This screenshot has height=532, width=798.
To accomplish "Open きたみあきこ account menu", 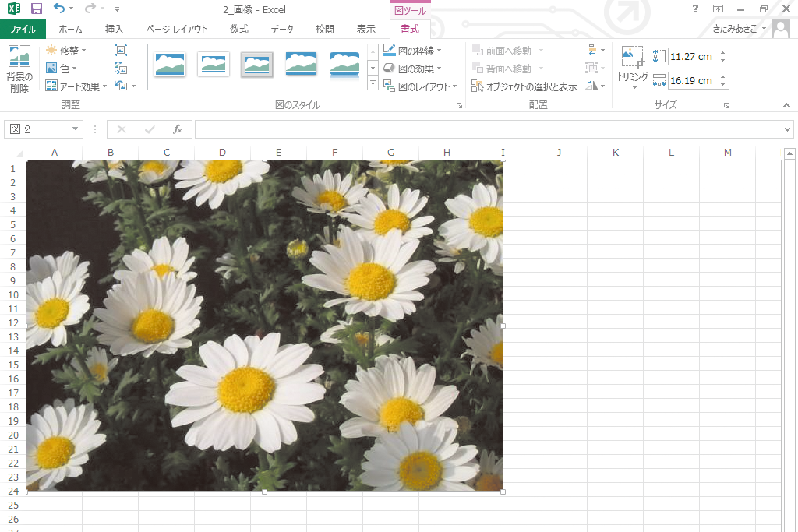I will click(x=739, y=29).
